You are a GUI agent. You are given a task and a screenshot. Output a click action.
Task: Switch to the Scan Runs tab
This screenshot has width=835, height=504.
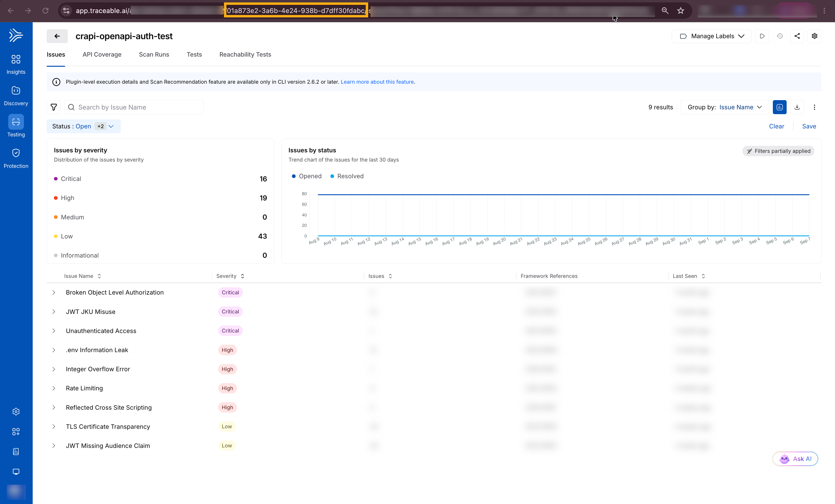(154, 54)
